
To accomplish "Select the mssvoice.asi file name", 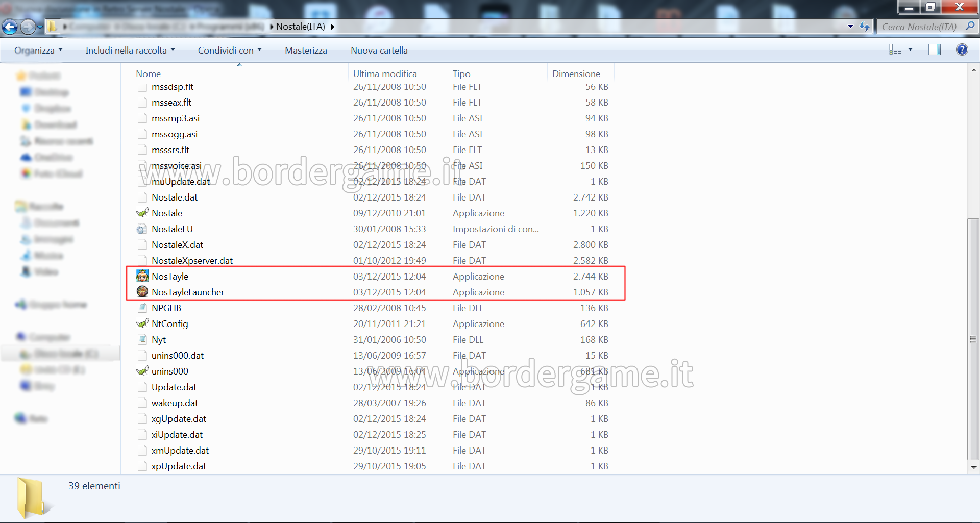I will (177, 165).
